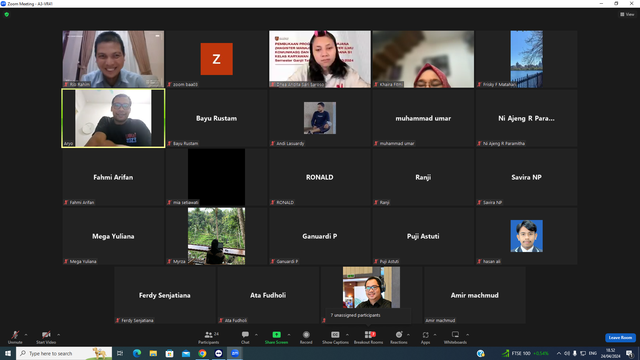Screen dimensions: 640x360
Task: Open the Apps panel
Action: tap(425, 337)
